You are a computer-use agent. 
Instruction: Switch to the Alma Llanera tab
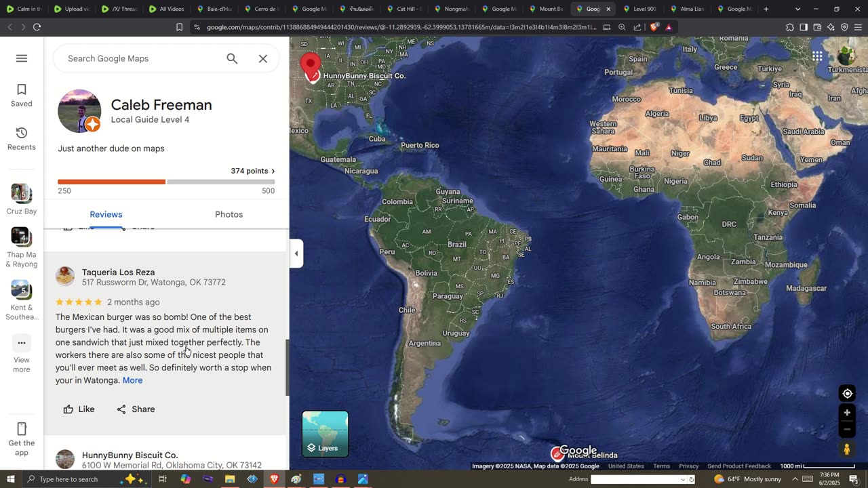click(x=687, y=9)
